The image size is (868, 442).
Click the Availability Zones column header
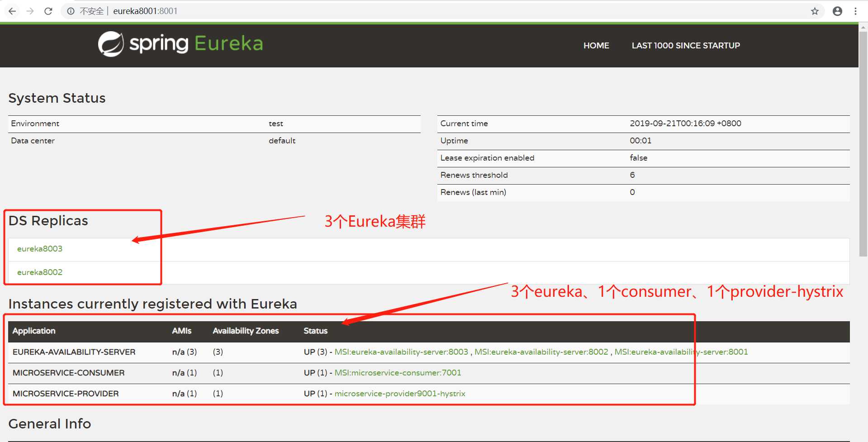(x=246, y=331)
